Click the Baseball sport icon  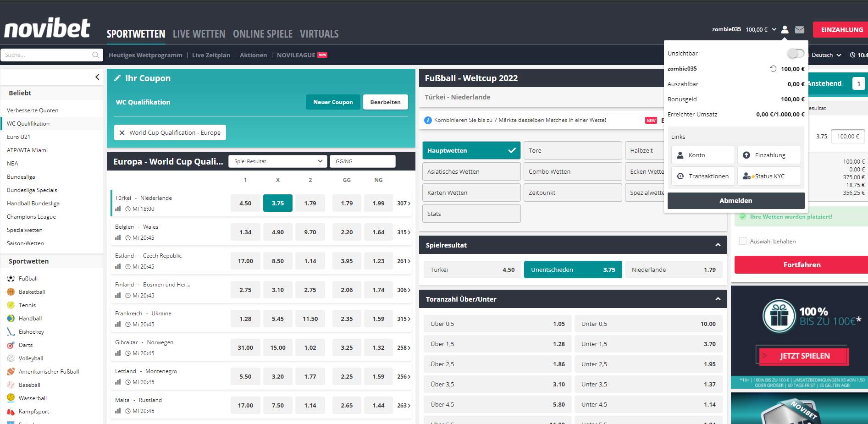[x=11, y=385]
